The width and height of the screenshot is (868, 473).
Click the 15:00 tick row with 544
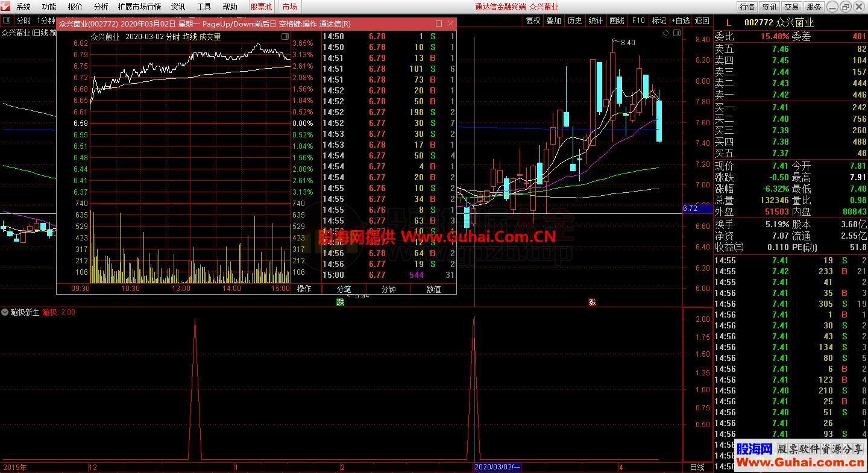389,275
